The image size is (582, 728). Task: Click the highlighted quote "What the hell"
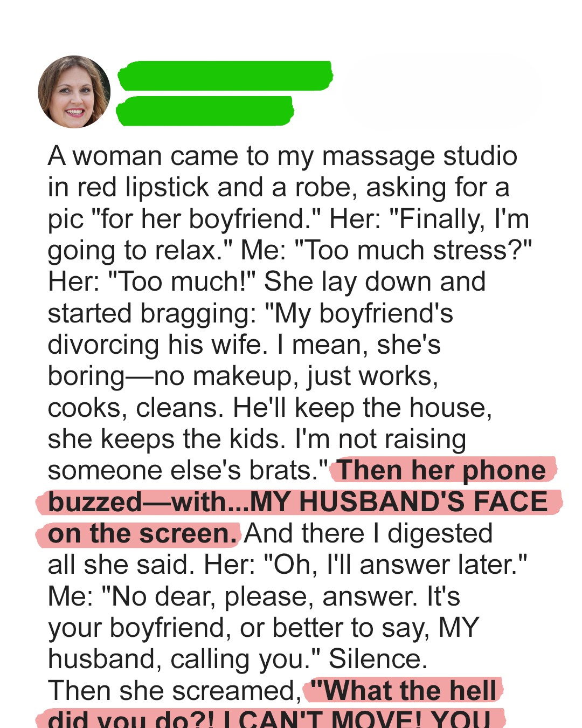click(x=404, y=690)
